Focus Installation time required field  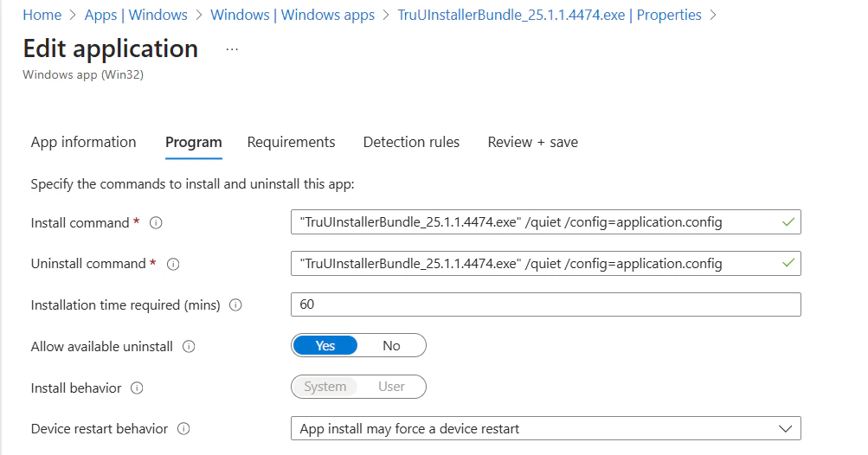point(546,304)
